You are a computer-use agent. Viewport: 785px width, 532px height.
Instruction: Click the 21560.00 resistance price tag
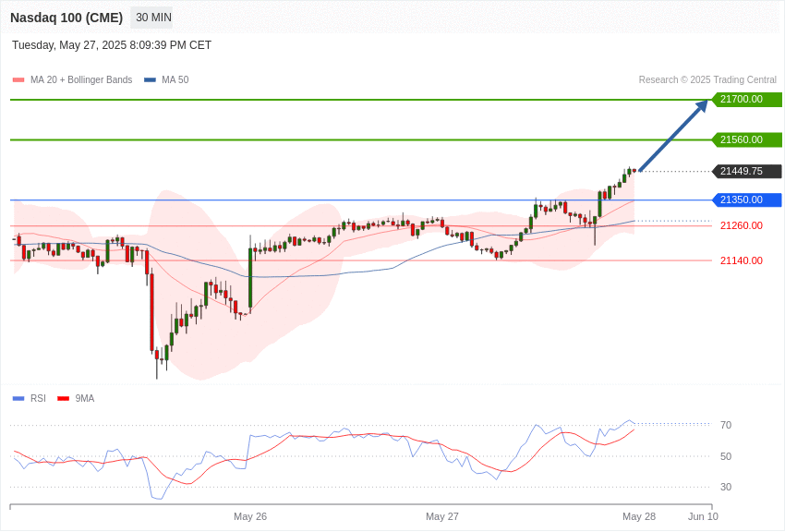pyautogui.click(x=747, y=139)
